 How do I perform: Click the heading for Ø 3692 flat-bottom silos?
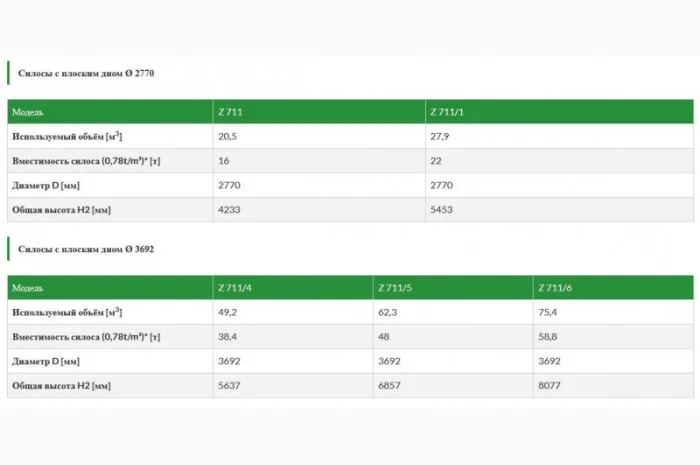[x=86, y=248]
